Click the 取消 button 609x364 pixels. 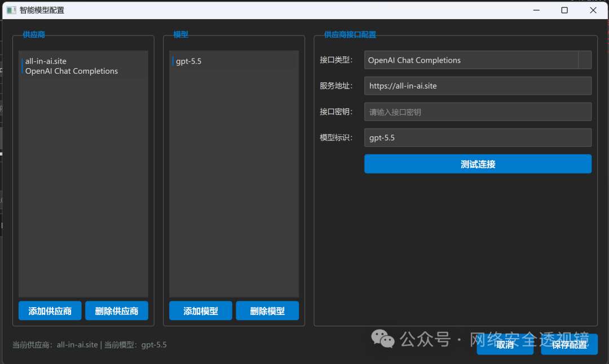505,345
